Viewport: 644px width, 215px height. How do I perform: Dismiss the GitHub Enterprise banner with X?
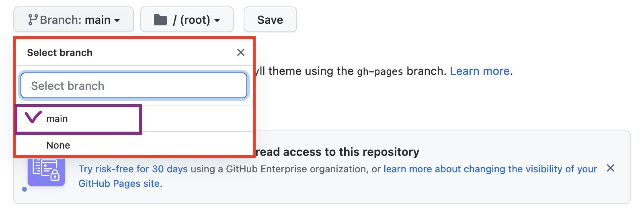click(611, 168)
